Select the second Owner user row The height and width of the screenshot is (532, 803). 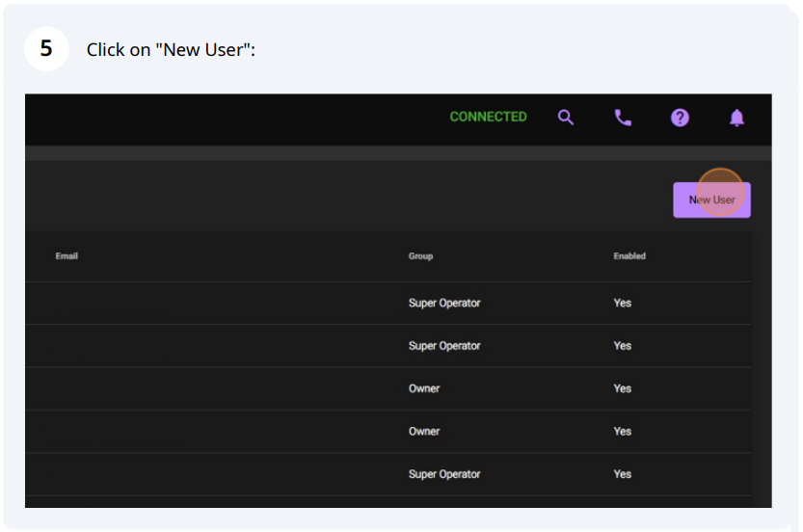388,432
